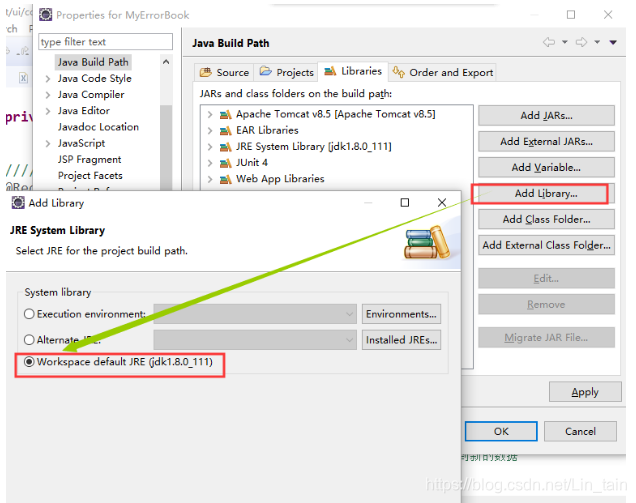Screen dimensions: 636x503
Task: Click the Source tab icon
Action: tap(206, 72)
